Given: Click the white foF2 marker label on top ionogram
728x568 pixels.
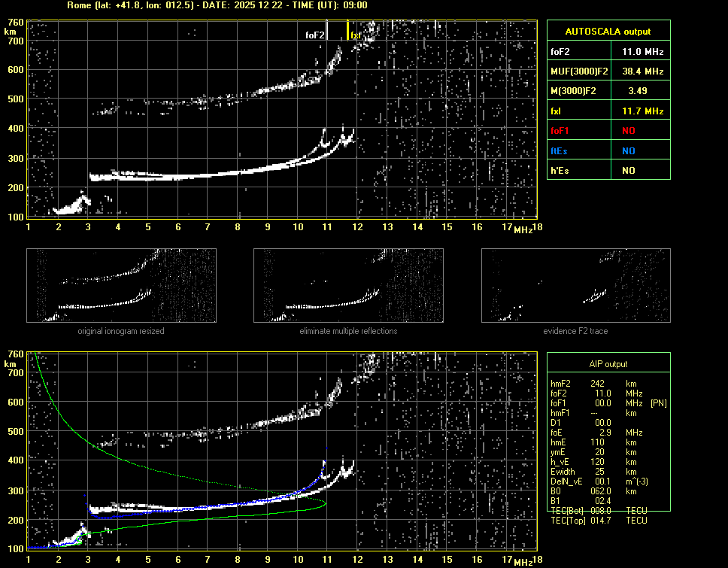Looking at the screenshot, I should click(315, 35).
